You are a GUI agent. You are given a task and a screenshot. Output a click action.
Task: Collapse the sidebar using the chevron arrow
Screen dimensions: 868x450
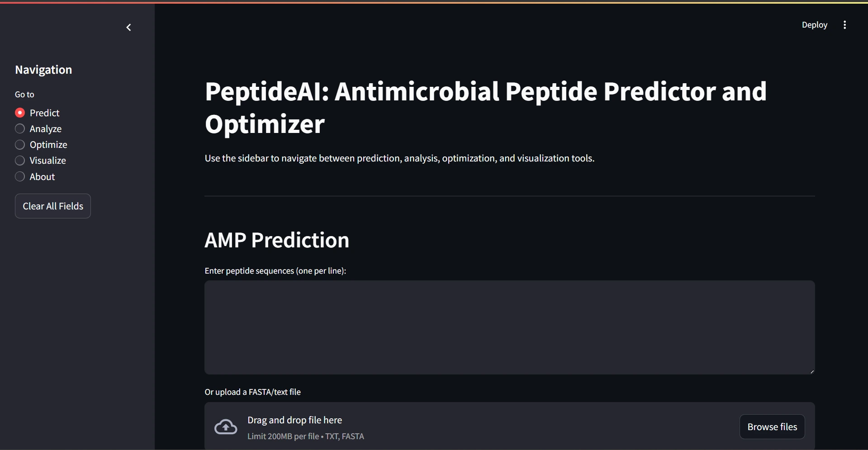pyautogui.click(x=128, y=28)
